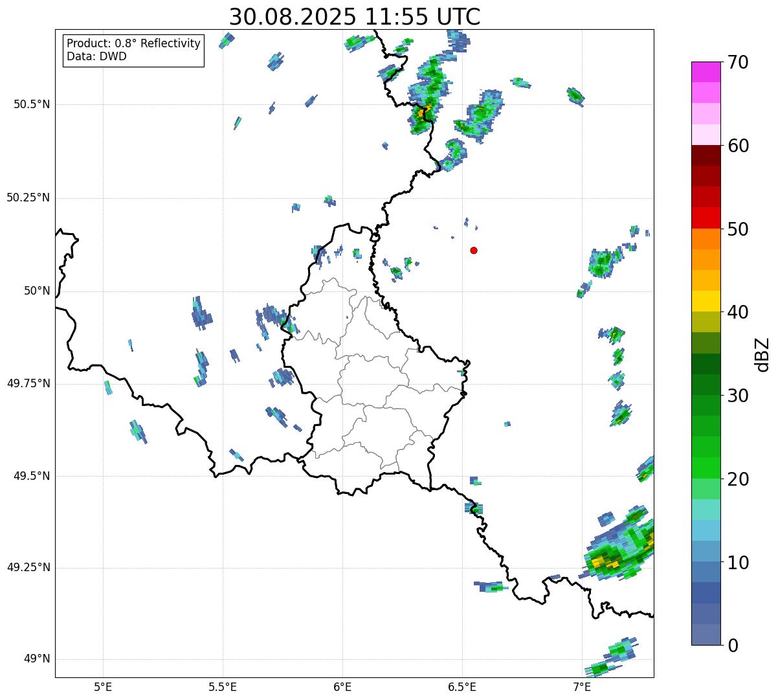The width and height of the screenshot is (778, 700).
Task: Pick the dark maroon swatch just below 60
Action: click(706, 155)
